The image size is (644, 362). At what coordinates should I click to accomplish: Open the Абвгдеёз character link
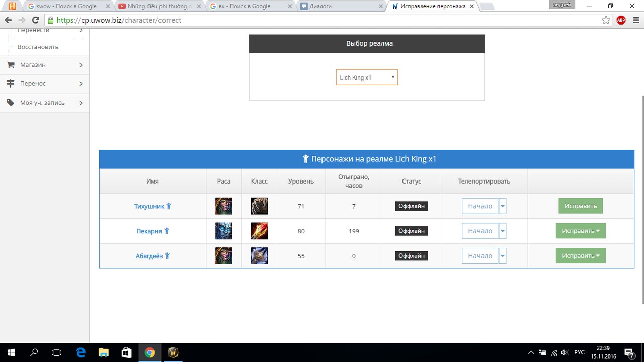[x=149, y=256]
